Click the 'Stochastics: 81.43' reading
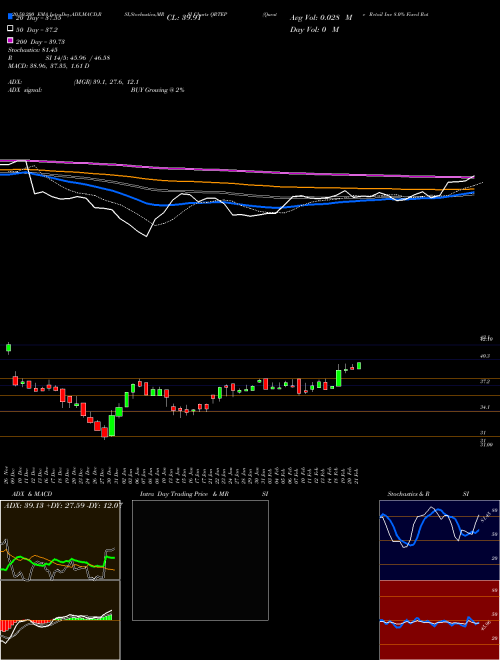500x660 pixels. (x=32, y=50)
